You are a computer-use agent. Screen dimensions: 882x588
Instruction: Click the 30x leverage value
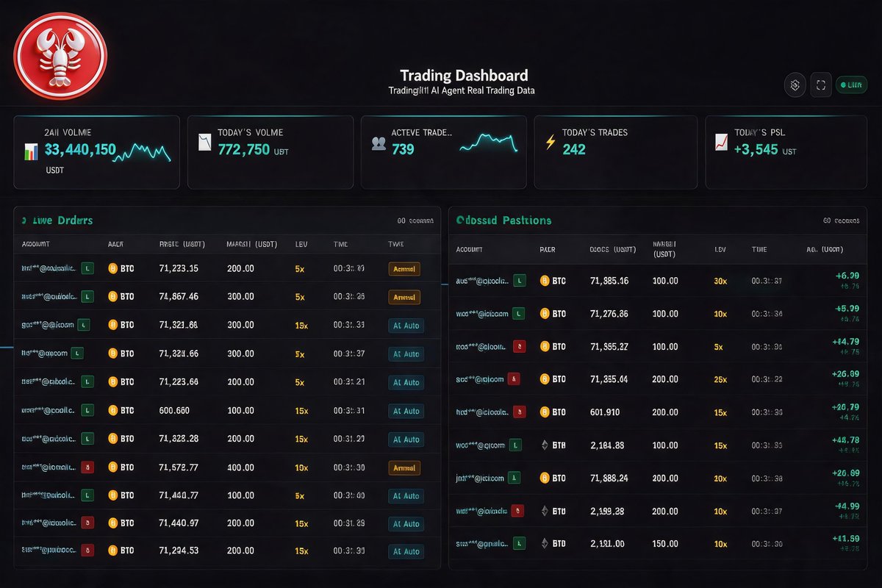(x=720, y=281)
